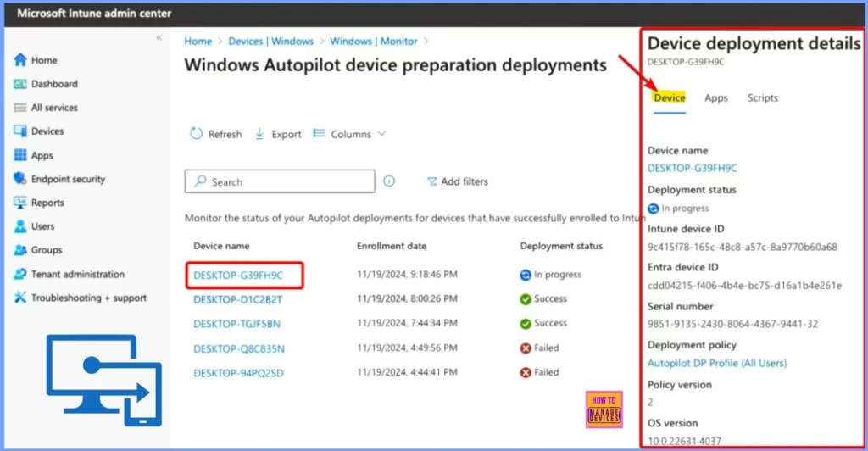Click the Endpoint security shield icon
Image resolution: width=868 pixels, height=451 pixels.
click(20, 179)
